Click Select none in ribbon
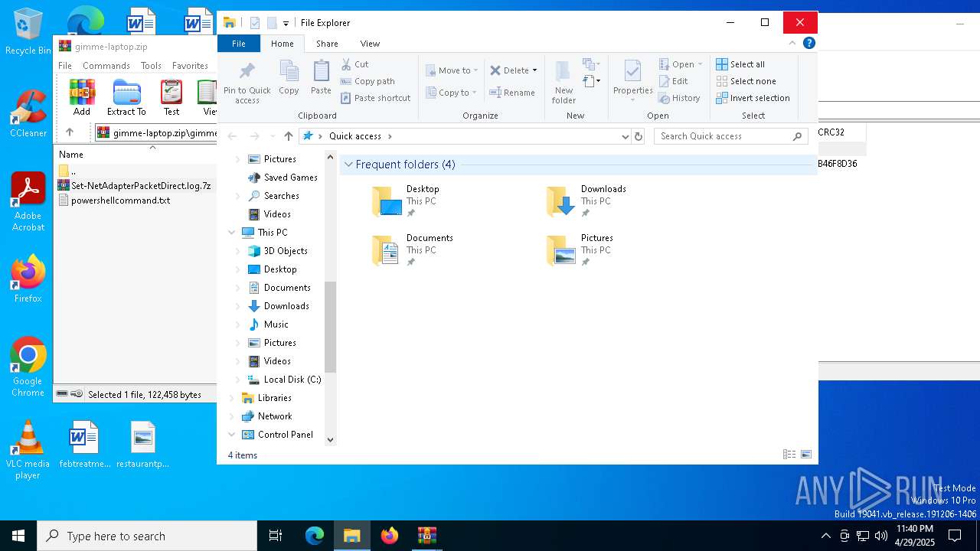The image size is (980, 551). (746, 81)
